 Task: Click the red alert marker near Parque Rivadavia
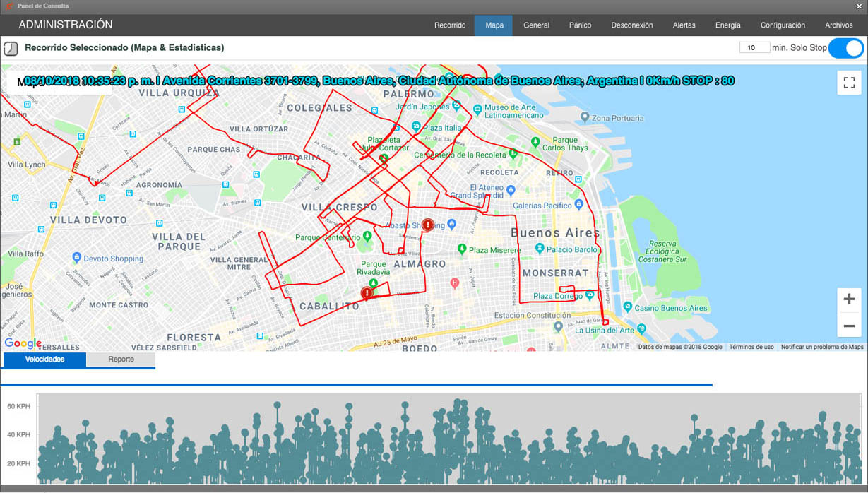(x=367, y=292)
